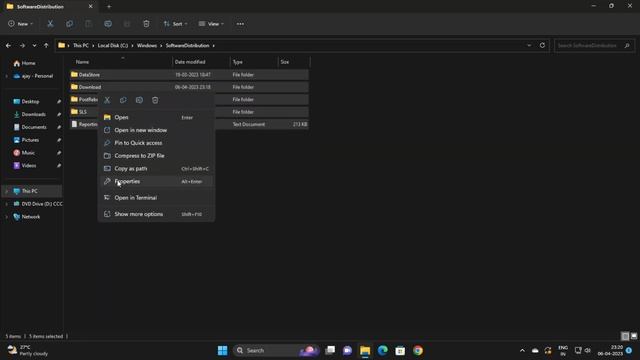This screenshot has width=640, height=360.
Task: Select Open in the context menu
Action: pos(156,117)
